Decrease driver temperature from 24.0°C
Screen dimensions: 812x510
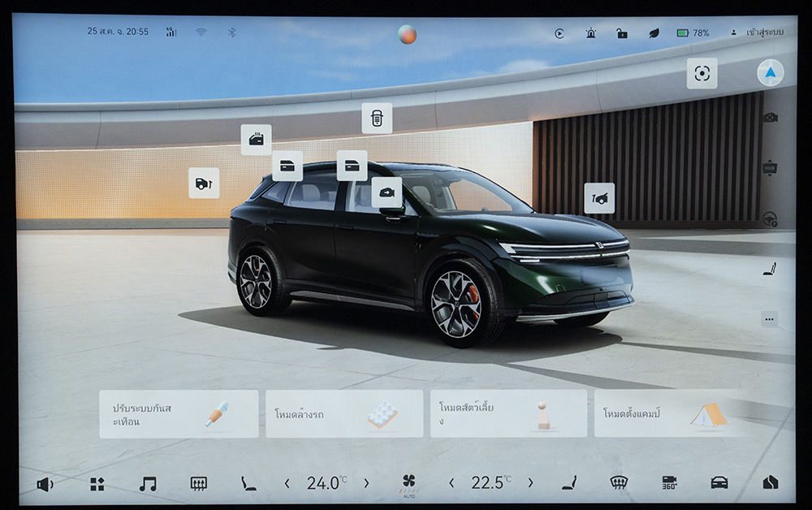(287, 483)
